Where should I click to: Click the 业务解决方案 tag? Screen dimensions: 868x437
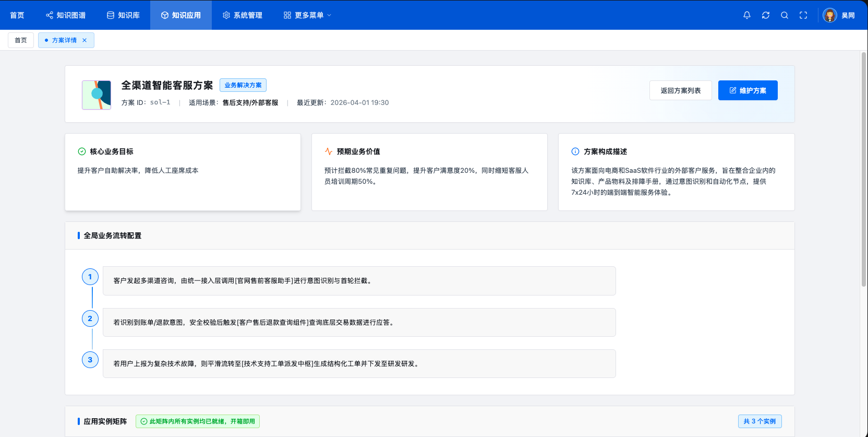243,85
